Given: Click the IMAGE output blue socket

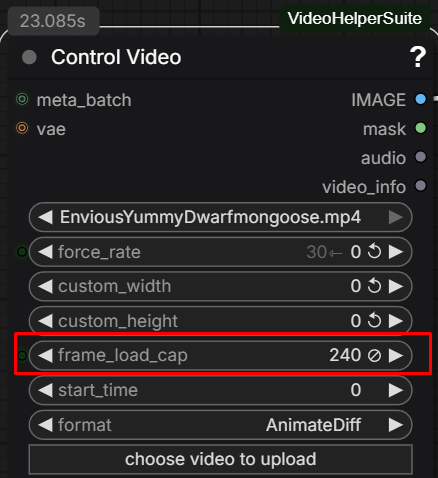Looking at the screenshot, I should 421,99.
